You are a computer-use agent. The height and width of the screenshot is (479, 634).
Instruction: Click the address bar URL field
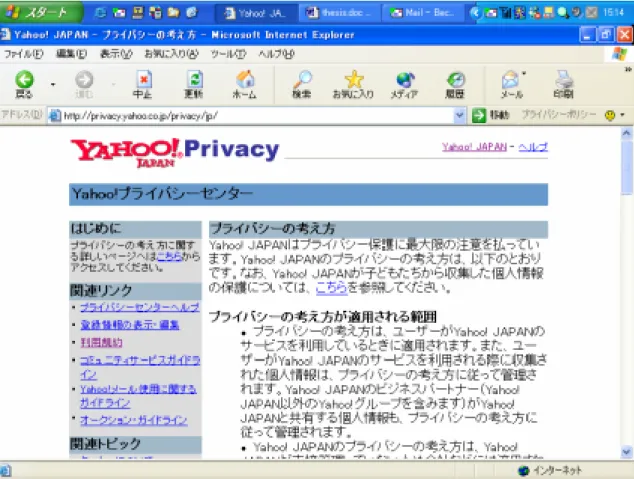click(256, 116)
